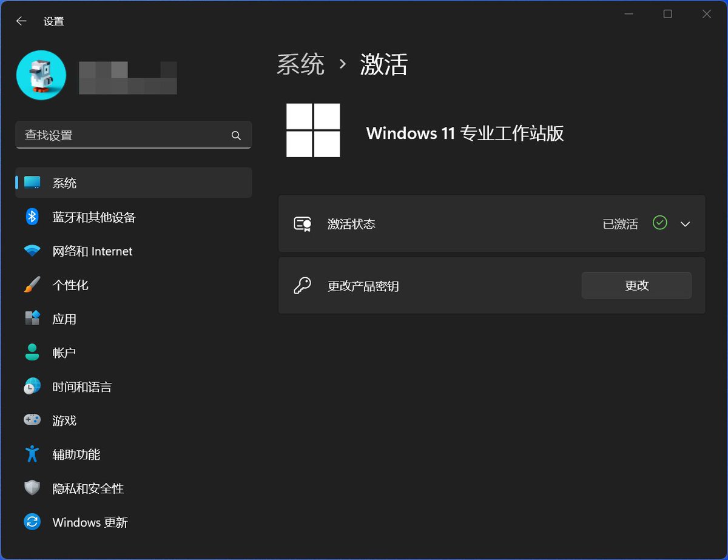Viewport: 728px width, 560px height.
Task: Click the 更改产品密钥 label
Action: [363, 286]
